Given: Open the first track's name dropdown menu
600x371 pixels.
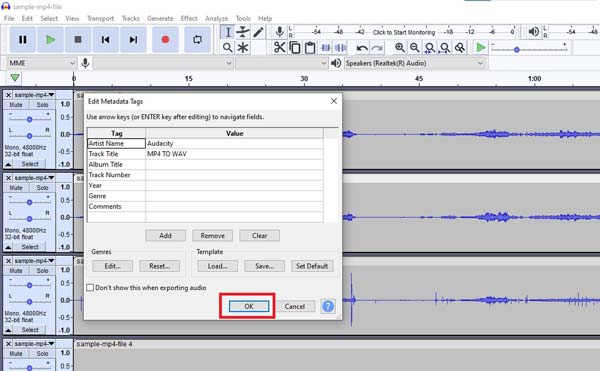Looking at the screenshot, I should [34, 94].
